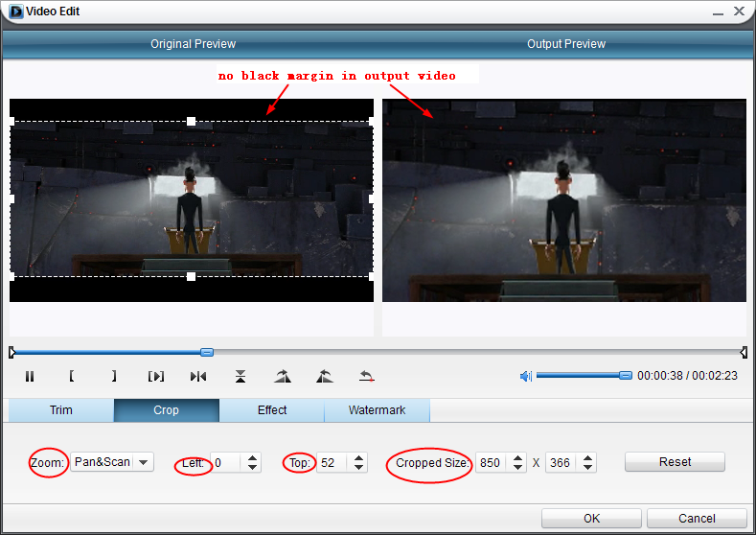Click the horizontal flip icon
The height and width of the screenshot is (535, 756).
(x=198, y=376)
